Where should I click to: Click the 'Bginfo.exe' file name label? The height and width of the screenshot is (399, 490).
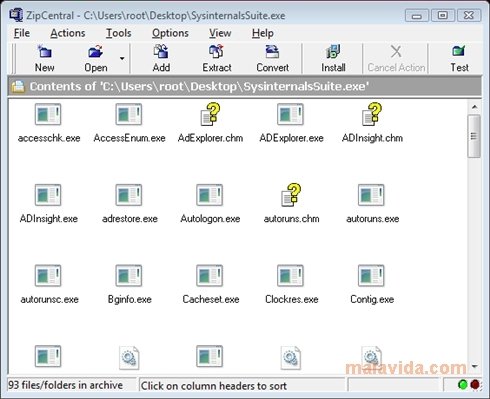pyautogui.click(x=130, y=299)
